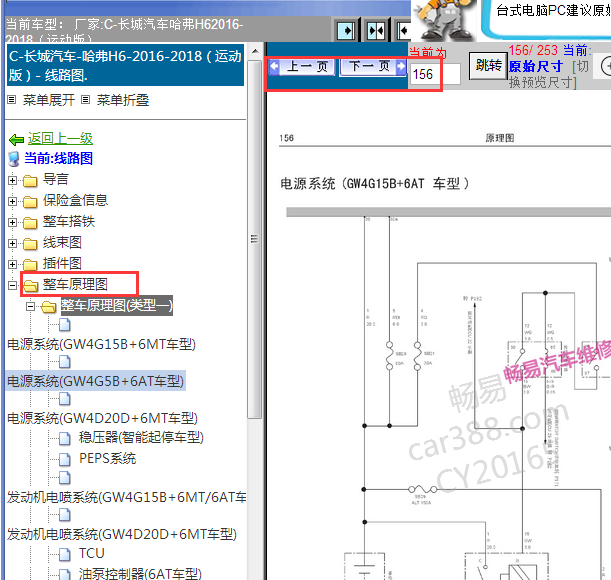The image size is (611, 580).
Task: Open the PEPS系统 diagram
Action: tap(108, 458)
